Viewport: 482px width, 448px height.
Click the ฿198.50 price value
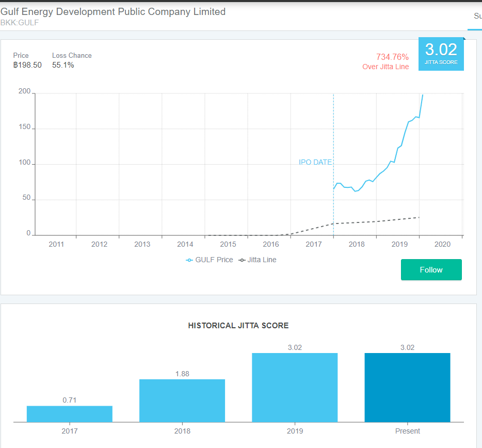pos(27,65)
